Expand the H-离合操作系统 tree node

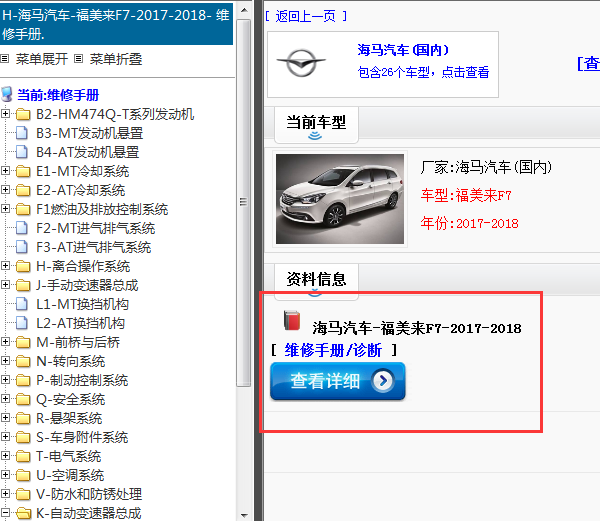pos(5,266)
